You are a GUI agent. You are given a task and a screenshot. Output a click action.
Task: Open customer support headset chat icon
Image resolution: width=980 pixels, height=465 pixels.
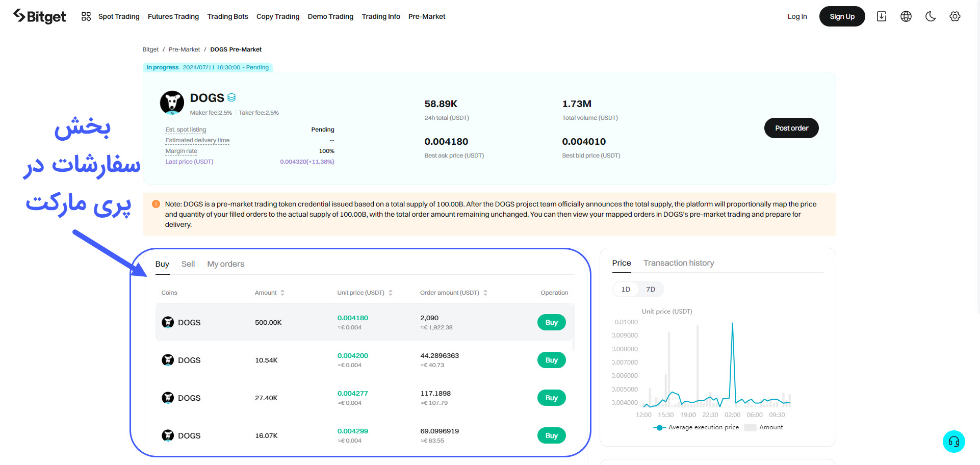coord(953,442)
